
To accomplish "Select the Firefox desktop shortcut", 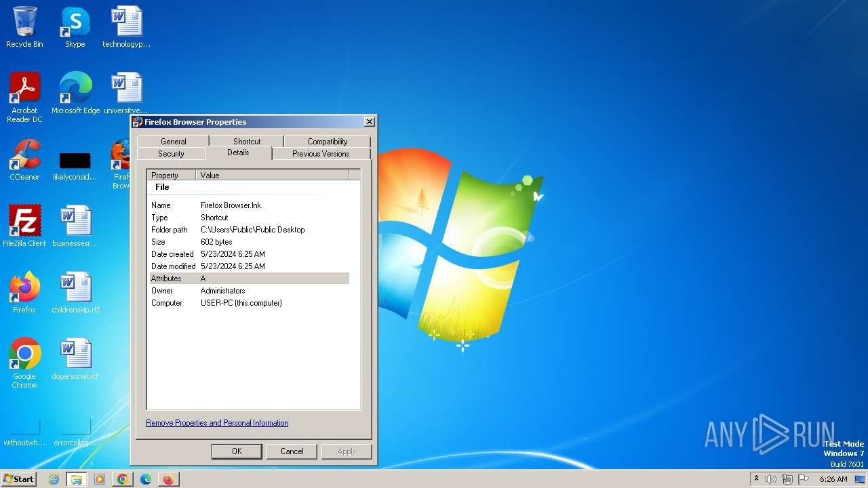I will click(x=24, y=292).
